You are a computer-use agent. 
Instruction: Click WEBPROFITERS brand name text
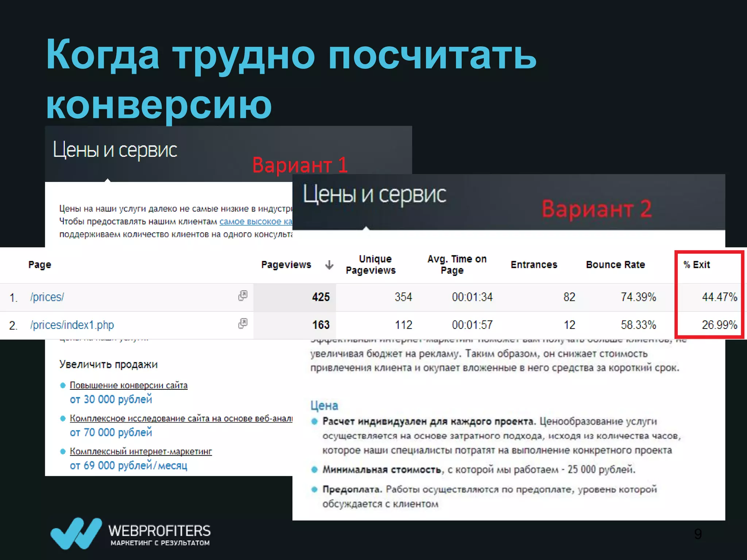point(159,530)
